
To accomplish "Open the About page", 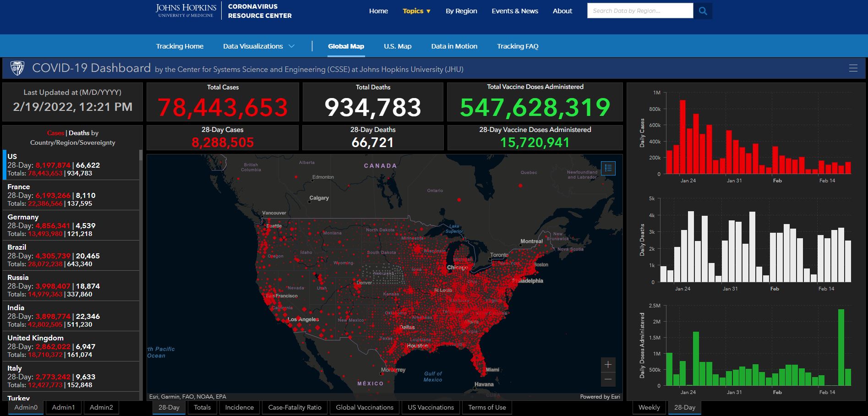I will [562, 11].
